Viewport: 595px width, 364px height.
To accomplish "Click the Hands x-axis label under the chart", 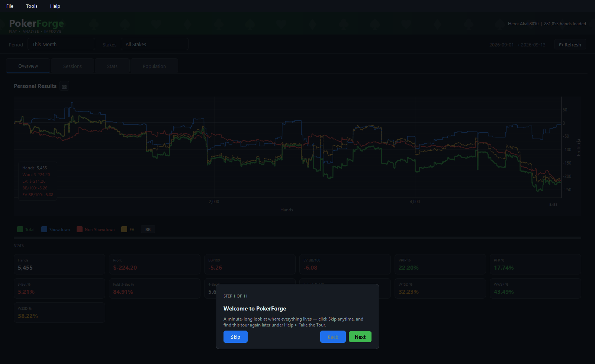I will (287, 210).
